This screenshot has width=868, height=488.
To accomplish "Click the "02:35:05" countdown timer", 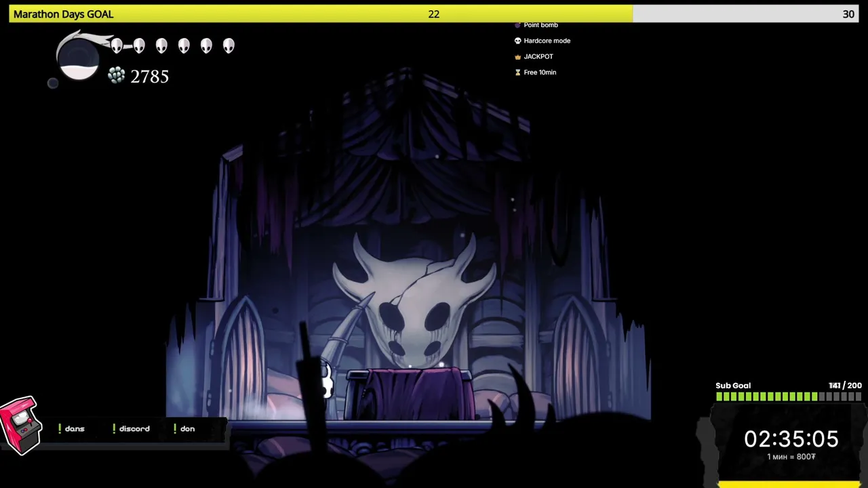I will [791, 439].
